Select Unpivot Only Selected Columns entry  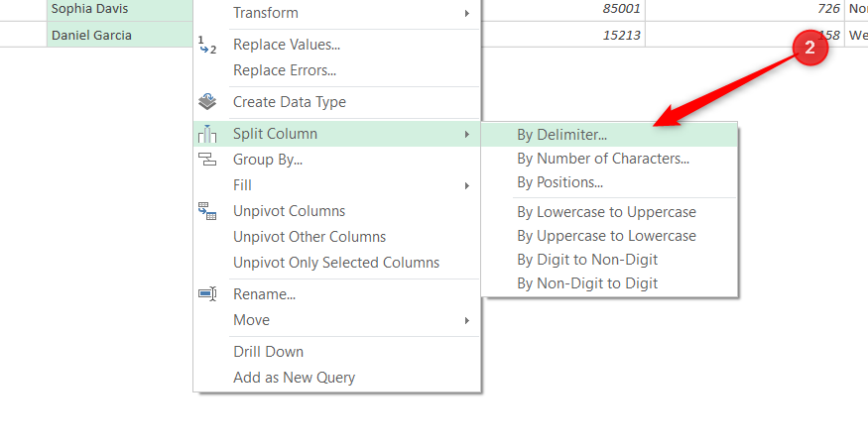point(336,263)
